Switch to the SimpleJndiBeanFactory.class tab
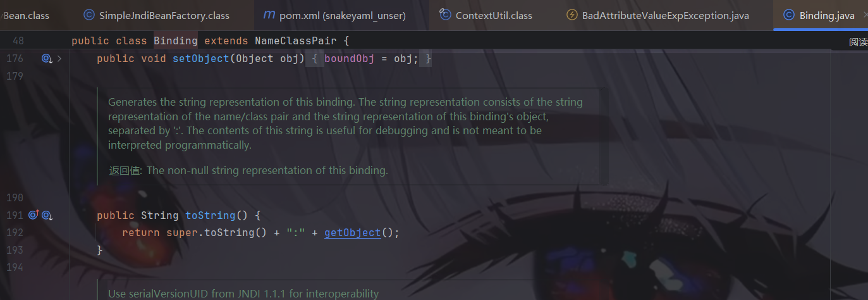Screen dimensions: 868x300 click(156, 15)
